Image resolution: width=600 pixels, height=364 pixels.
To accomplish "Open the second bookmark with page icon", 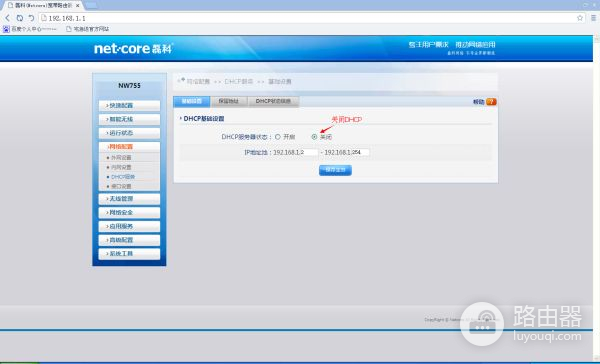I will pyautogui.click(x=88, y=29).
